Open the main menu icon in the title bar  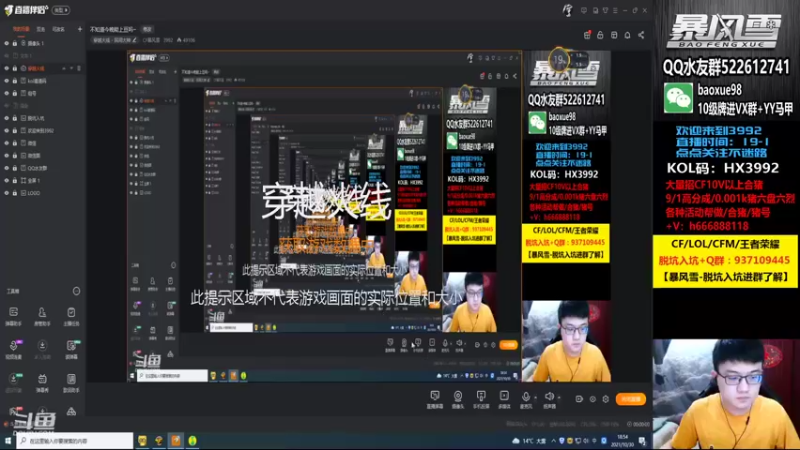tap(615, 10)
